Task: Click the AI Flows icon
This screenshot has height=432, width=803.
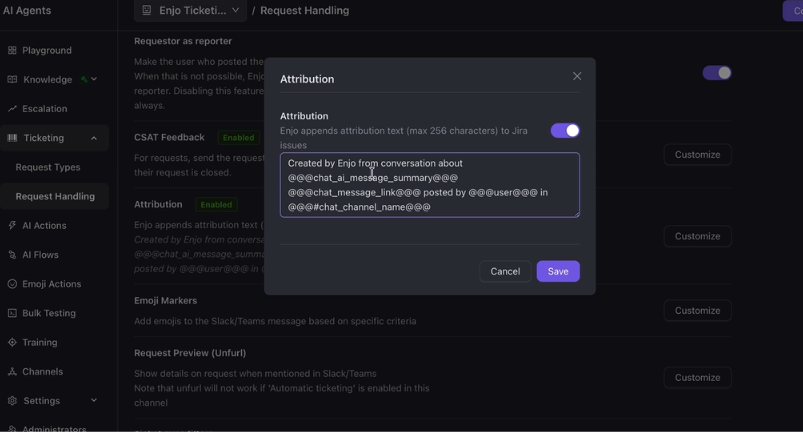Action: tap(12, 254)
